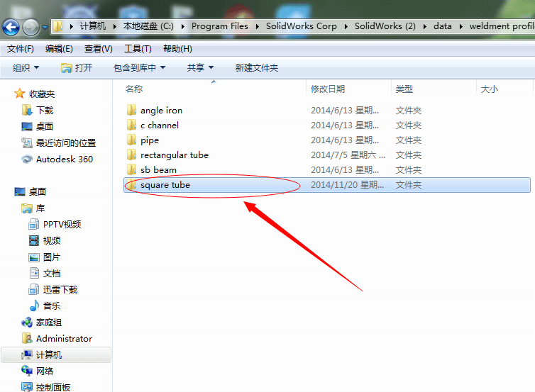The width and height of the screenshot is (535, 392).
Task: Select Program Files breadcrumb segment
Action: pos(220,26)
